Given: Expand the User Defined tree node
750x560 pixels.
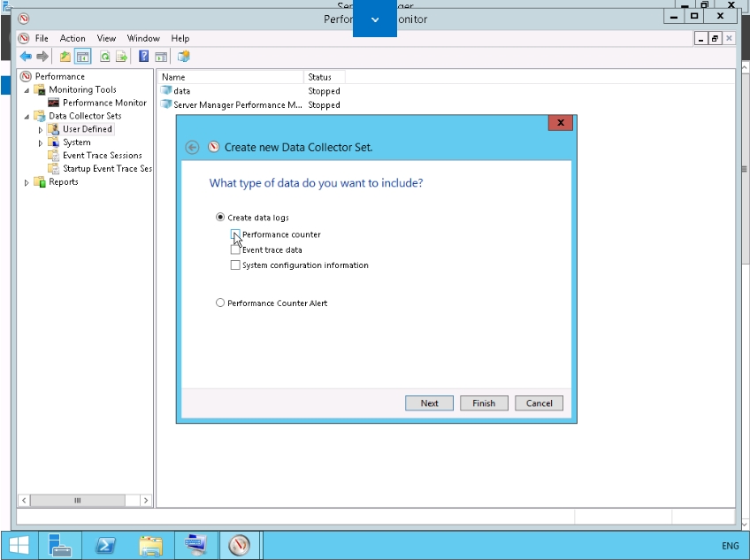Looking at the screenshot, I should point(41,129).
